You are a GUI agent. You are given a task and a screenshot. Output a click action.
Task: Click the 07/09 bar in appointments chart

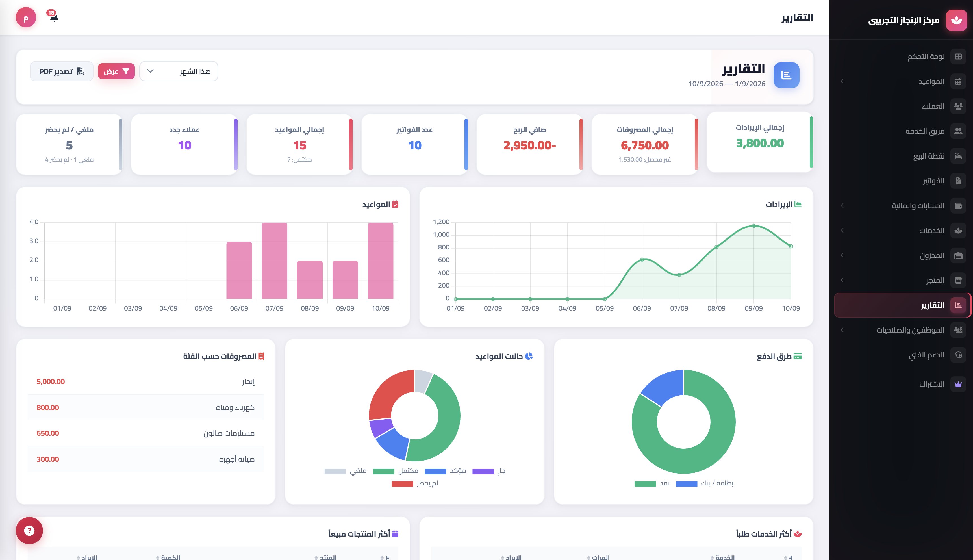click(x=274, y=261)
